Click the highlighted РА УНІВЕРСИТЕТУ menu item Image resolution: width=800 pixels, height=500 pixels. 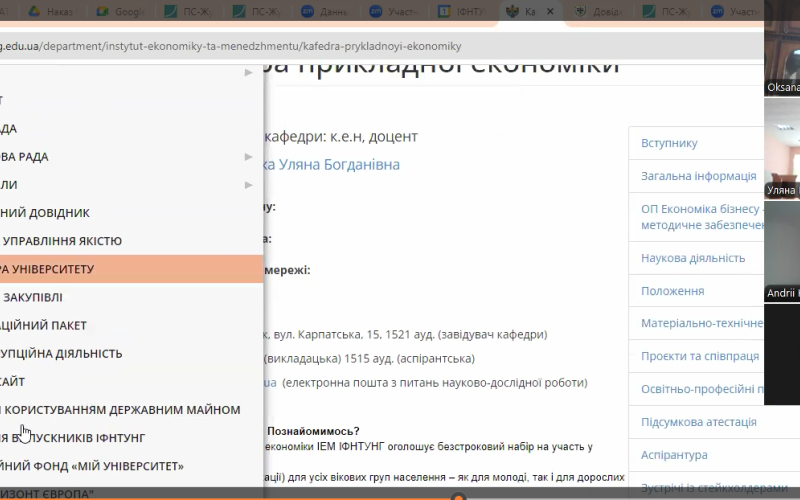click(x=132, y=269)
